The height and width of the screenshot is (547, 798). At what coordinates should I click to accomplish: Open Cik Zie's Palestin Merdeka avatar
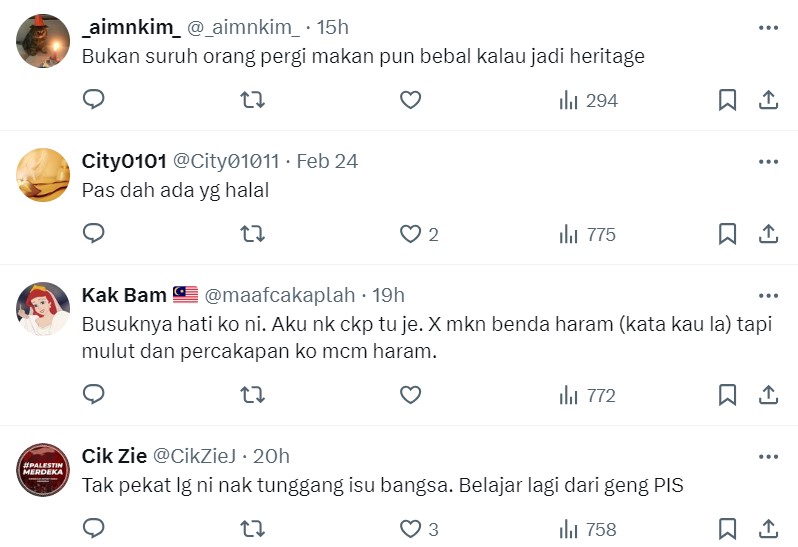click(44, 471)
